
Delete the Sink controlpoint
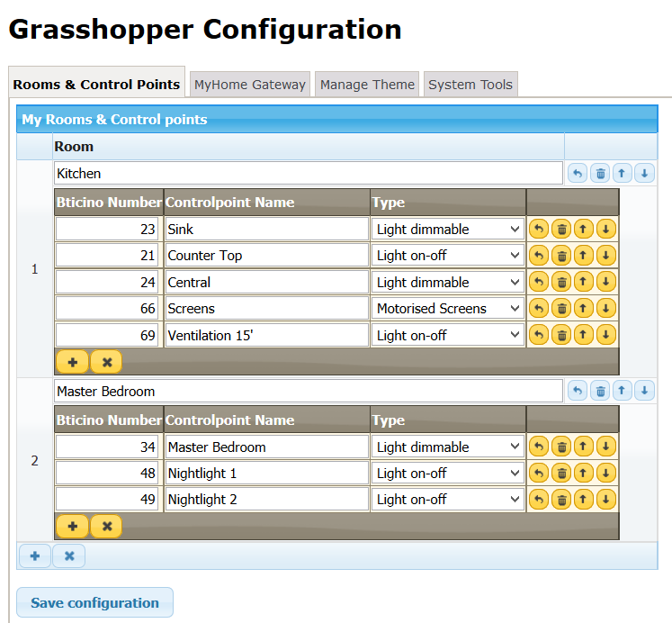click(x=561, y=229)
